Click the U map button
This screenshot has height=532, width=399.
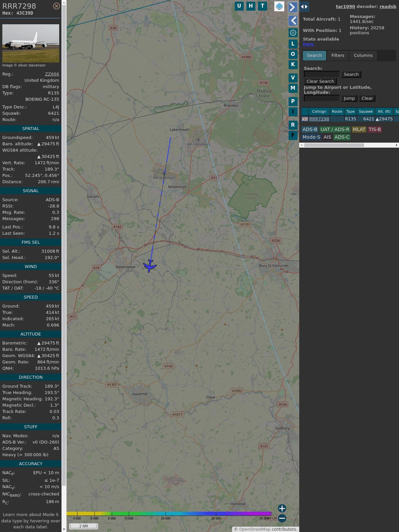click(239, 6)
